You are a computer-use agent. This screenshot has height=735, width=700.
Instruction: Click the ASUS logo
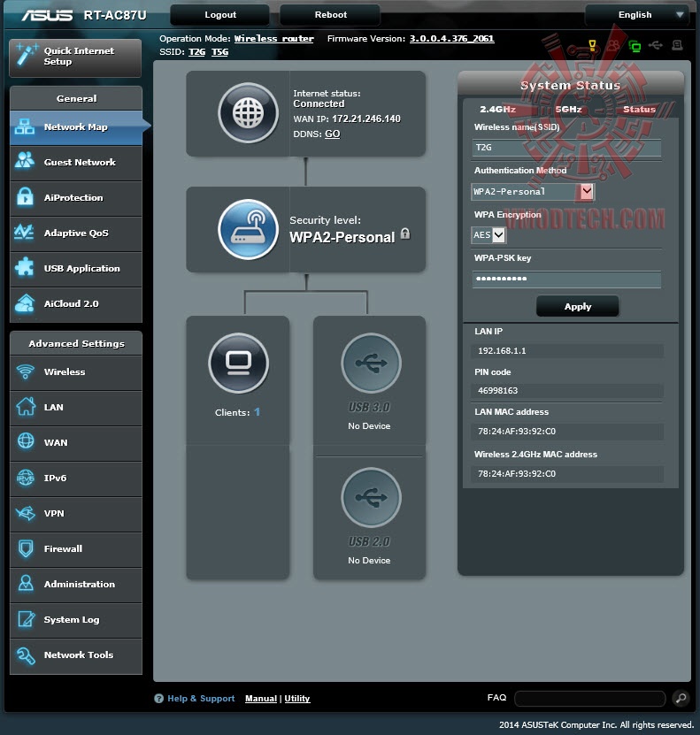(48, 15)
